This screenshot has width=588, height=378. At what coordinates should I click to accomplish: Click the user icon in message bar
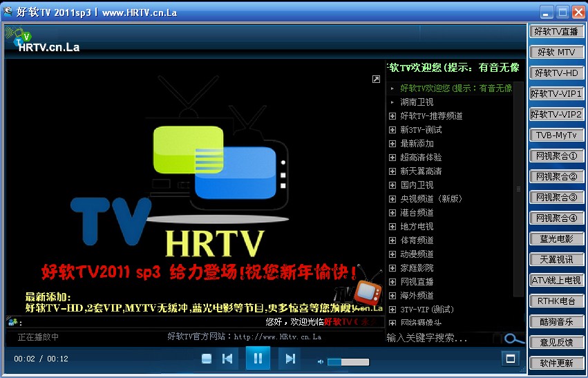12,322
